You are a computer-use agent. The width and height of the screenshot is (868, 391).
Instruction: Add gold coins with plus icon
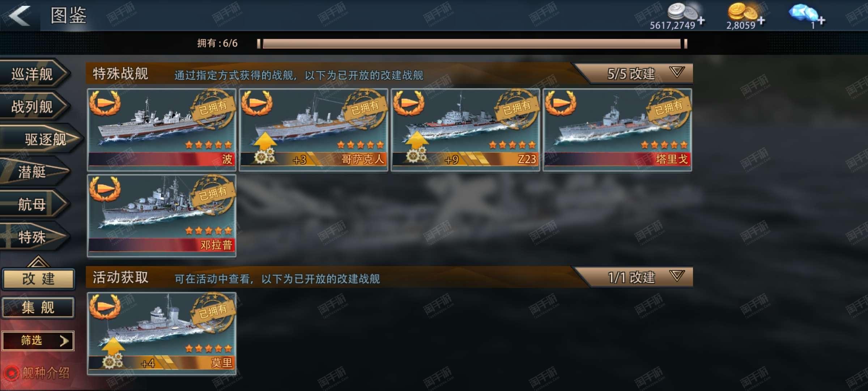point(761,20)
